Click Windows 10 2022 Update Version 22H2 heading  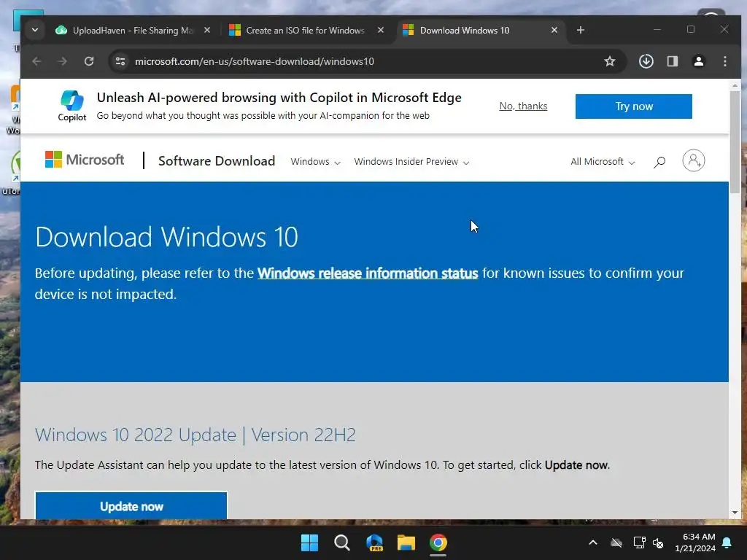pos(196,435)
